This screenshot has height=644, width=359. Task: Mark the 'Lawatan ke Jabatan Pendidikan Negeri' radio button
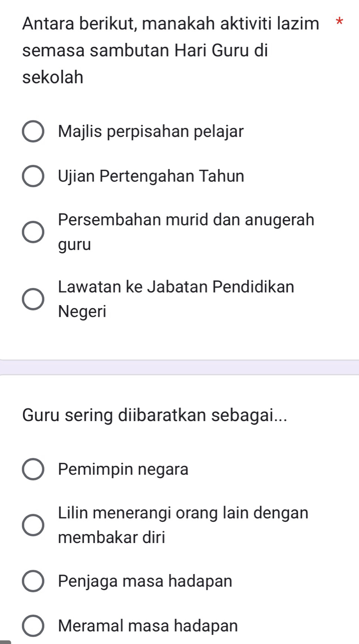point(33,299)
